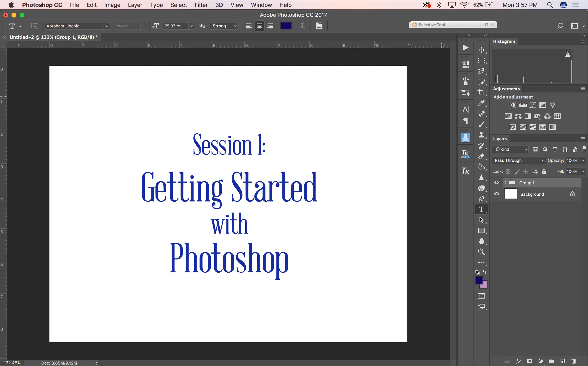Select the Brush tool
This screenshot has height=366, width=588.
click(481, 124)
